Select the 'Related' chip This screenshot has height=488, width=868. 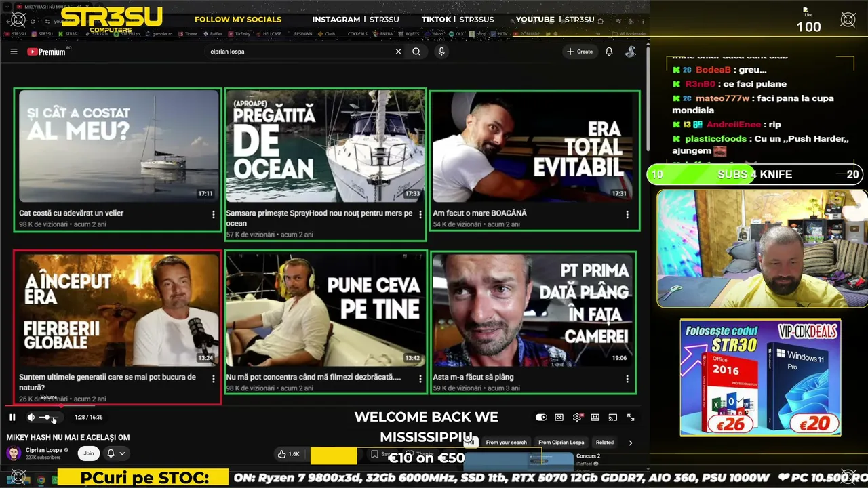click(605, 443)
